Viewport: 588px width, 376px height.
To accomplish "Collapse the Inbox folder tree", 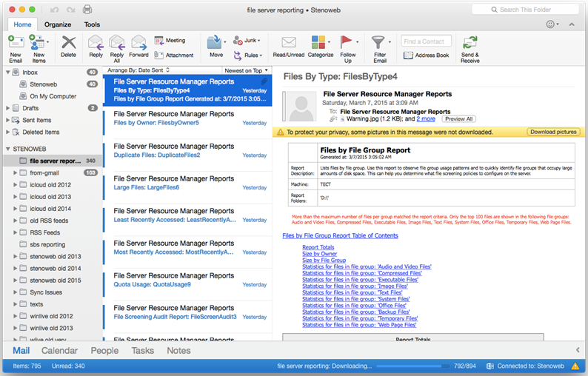I will click(8, 72).
